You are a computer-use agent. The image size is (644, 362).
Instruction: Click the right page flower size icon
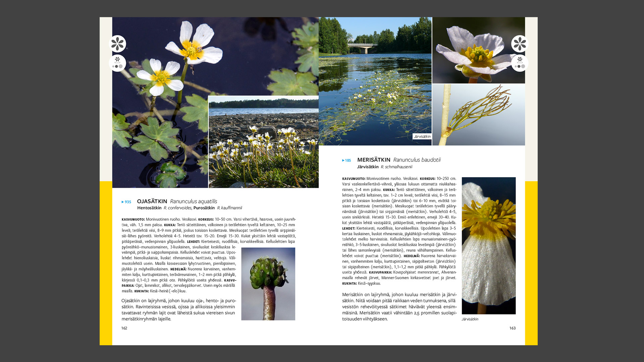[x=520, y=63]
